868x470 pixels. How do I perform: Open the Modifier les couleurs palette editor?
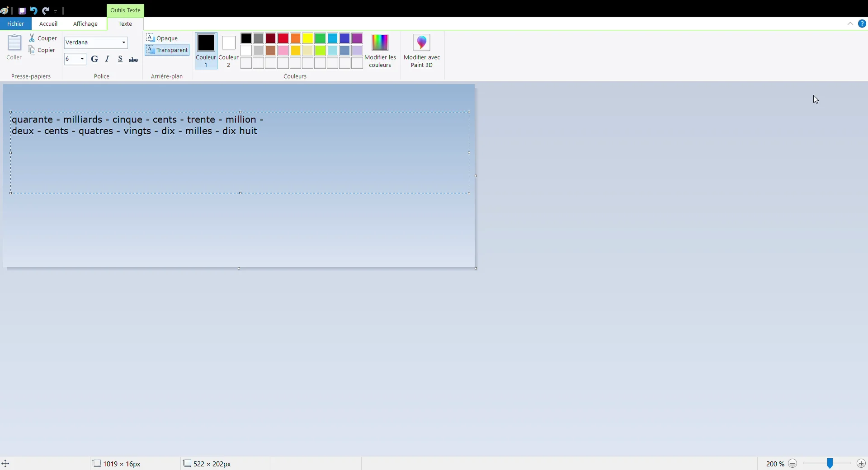pyautogui.click(x=380, y=50)
